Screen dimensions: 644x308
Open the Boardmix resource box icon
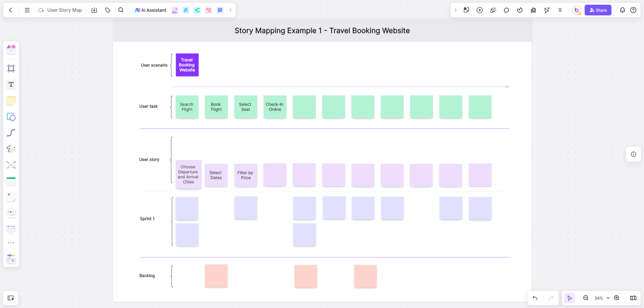pyautogui.click(x=11, y=258)
